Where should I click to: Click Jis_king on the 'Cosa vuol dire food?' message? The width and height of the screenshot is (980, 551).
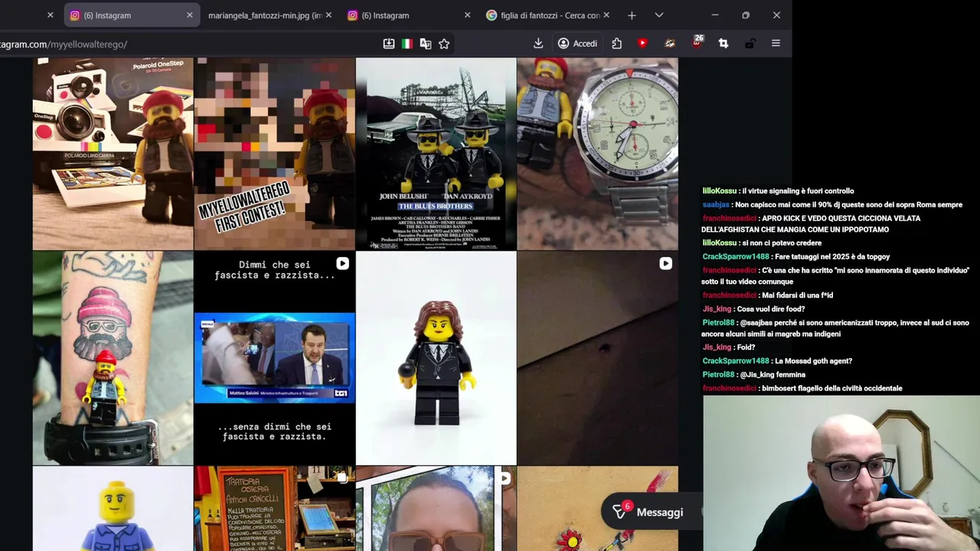tap(717, 309)
